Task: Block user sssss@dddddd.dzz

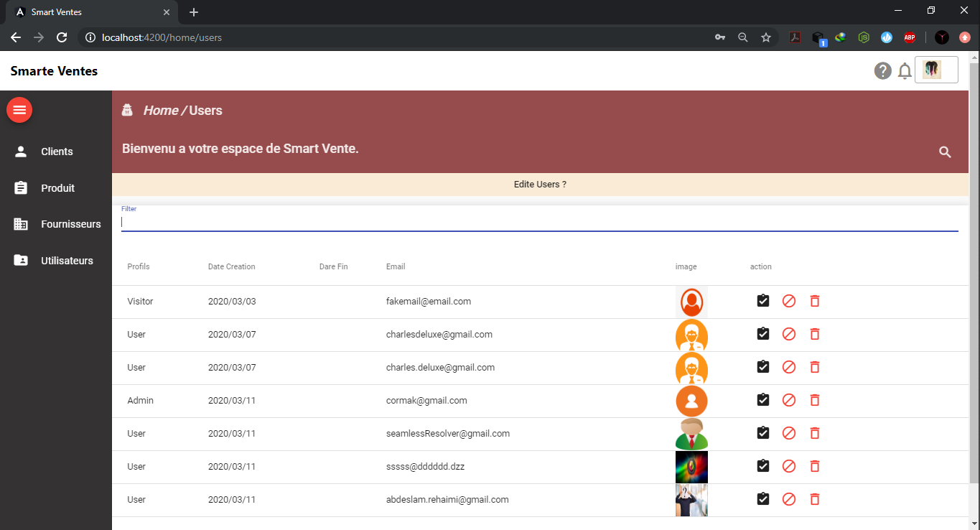Action: (789, 466)
